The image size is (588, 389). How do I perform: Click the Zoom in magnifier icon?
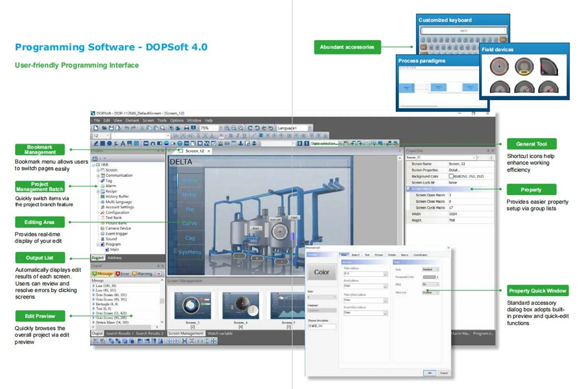coord(227,128)
